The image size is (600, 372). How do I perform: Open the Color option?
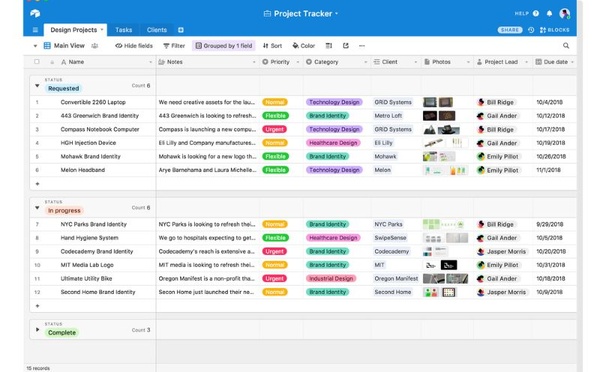coord(304,46)
